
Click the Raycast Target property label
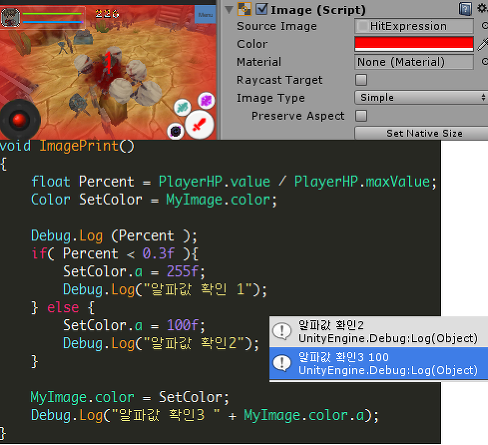click(x=279, y=80)
